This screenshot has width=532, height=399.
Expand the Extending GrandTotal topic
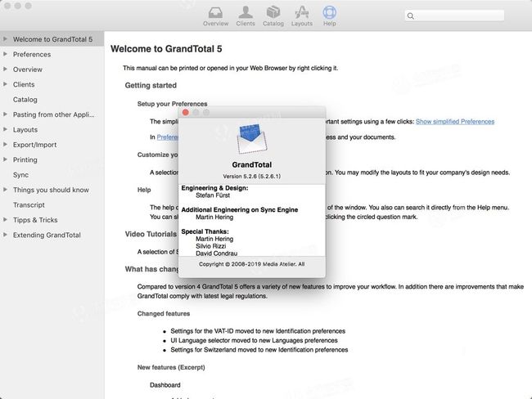click(x=5, y=235)
